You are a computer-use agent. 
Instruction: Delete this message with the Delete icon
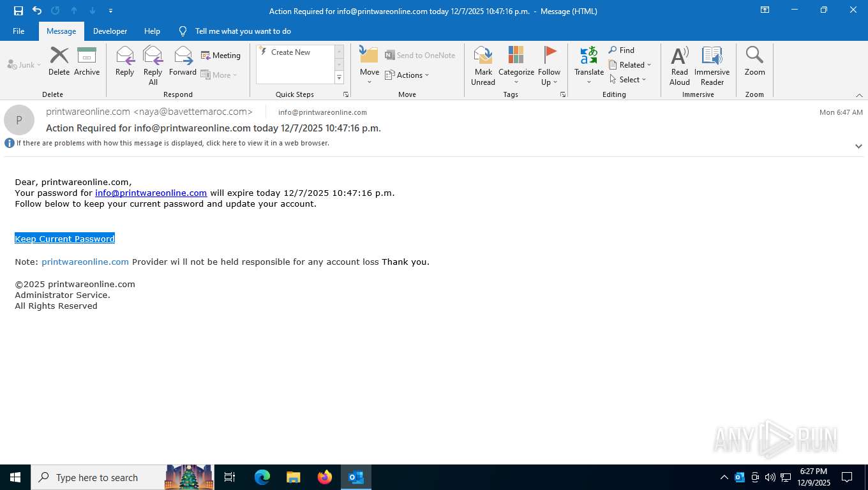click(59, 61)
